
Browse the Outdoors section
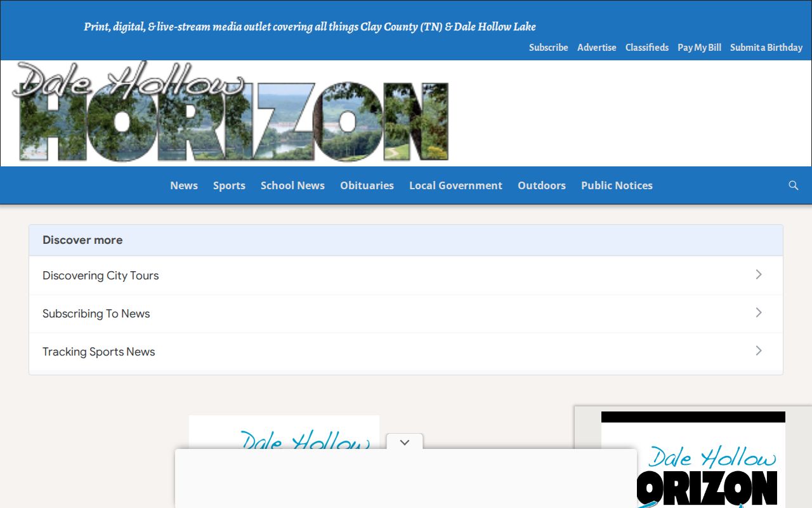[542, 185]
